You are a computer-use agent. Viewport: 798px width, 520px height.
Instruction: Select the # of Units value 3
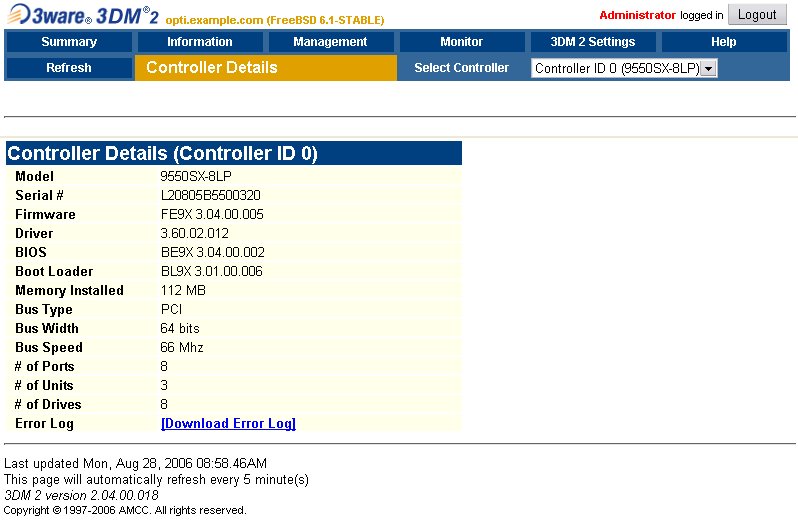[x=164, y=385]
